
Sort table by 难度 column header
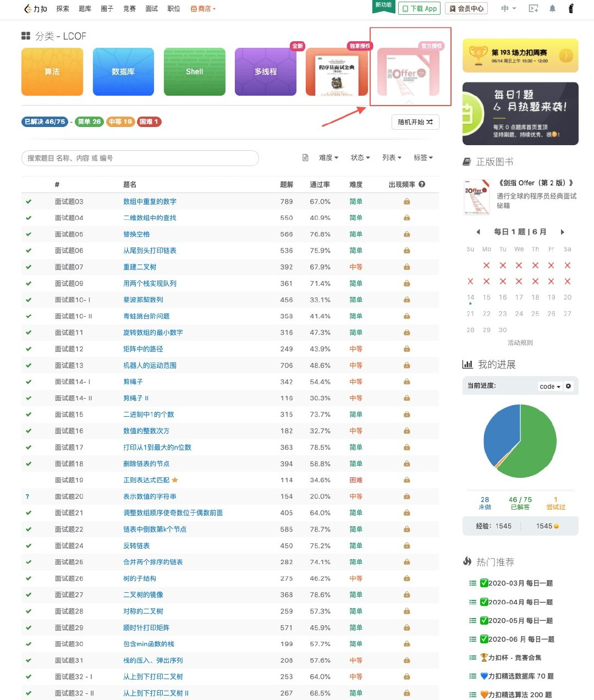[356, 185]
